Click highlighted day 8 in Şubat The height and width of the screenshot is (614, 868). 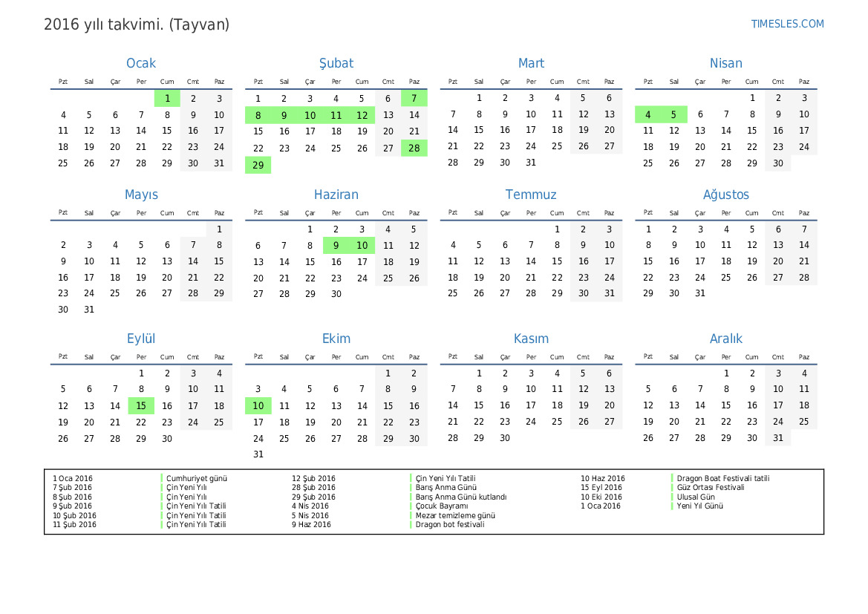click(258, 115)
